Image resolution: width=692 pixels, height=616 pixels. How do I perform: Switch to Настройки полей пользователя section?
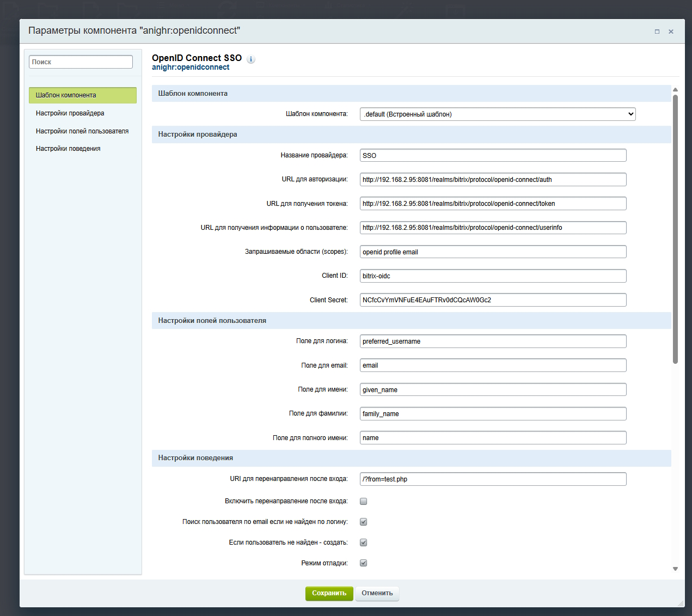[82, 131]
